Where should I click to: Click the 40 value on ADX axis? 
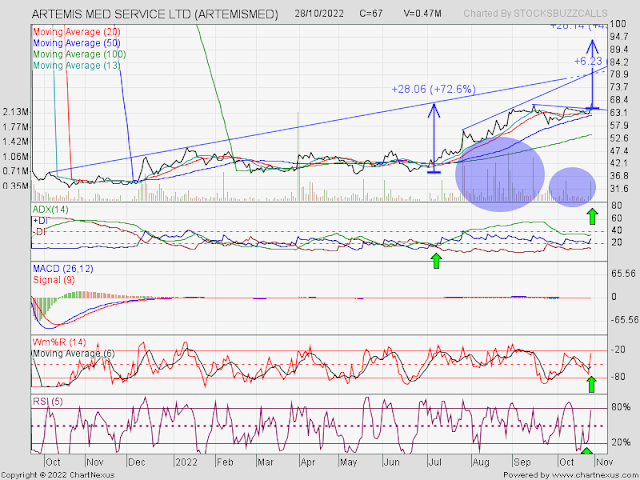[616, 231]
